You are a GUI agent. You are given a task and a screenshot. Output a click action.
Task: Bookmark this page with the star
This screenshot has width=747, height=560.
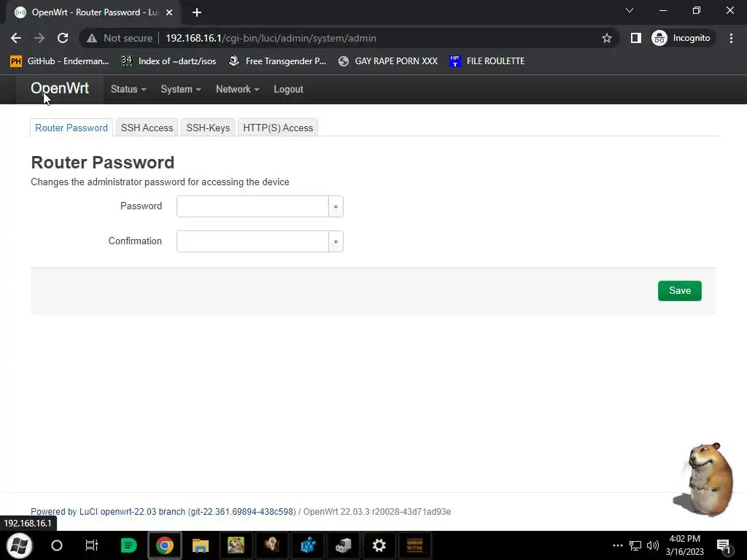click(606, 38)
